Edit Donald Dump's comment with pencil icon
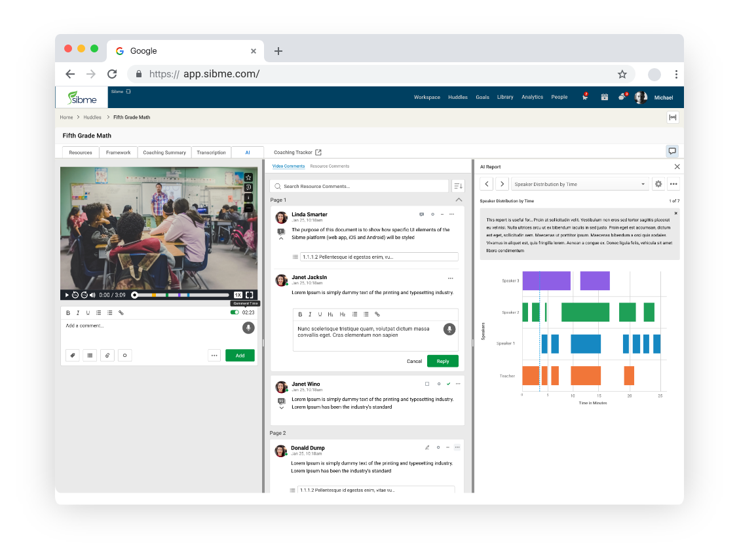739x560 pixels. [x=427, y=447]
